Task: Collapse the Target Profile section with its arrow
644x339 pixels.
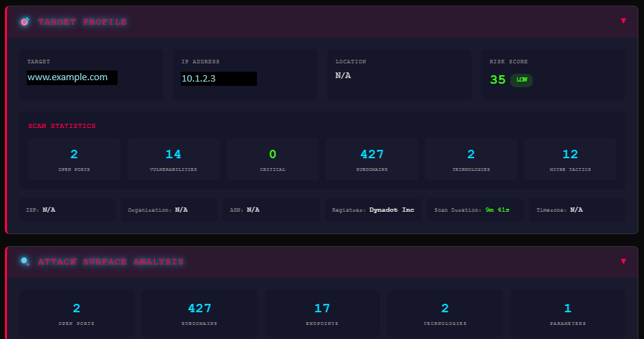Action: click(623, 21)
